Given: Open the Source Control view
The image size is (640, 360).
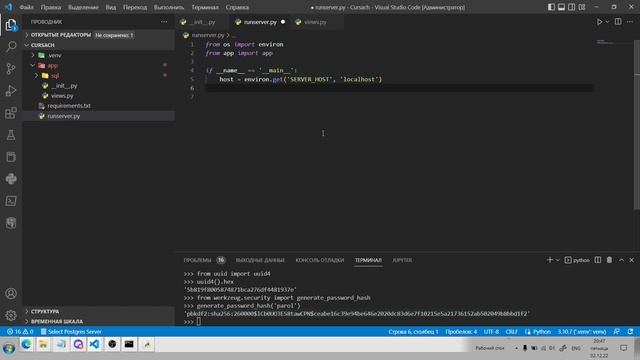Looking at the screenshot, I should point(11,69).
